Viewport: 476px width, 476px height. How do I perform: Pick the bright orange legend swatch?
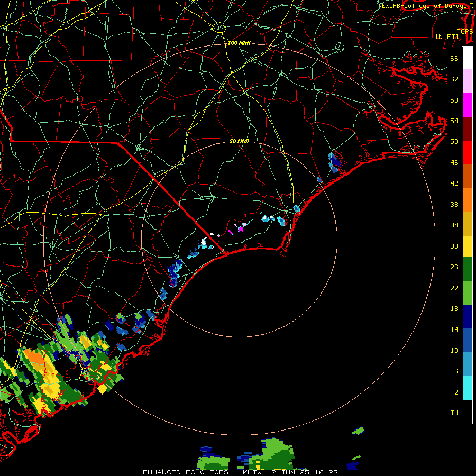[467, 200]
